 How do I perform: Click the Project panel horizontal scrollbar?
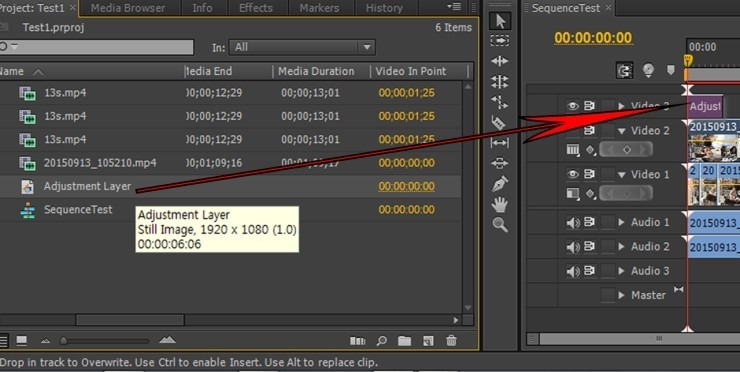tap(130, 320)
